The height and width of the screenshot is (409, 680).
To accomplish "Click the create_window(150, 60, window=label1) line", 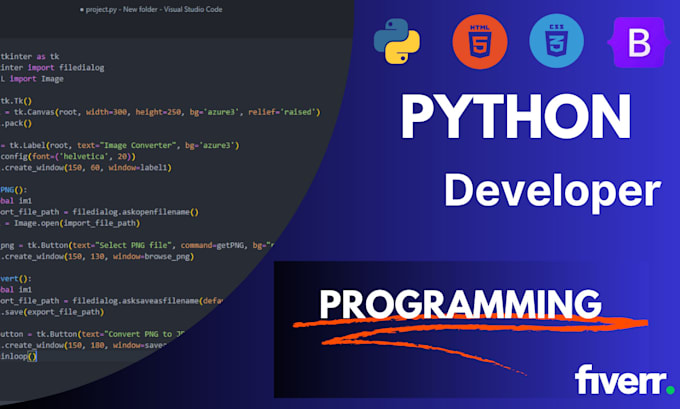I will pyautogui.click(x=86, y=167).
